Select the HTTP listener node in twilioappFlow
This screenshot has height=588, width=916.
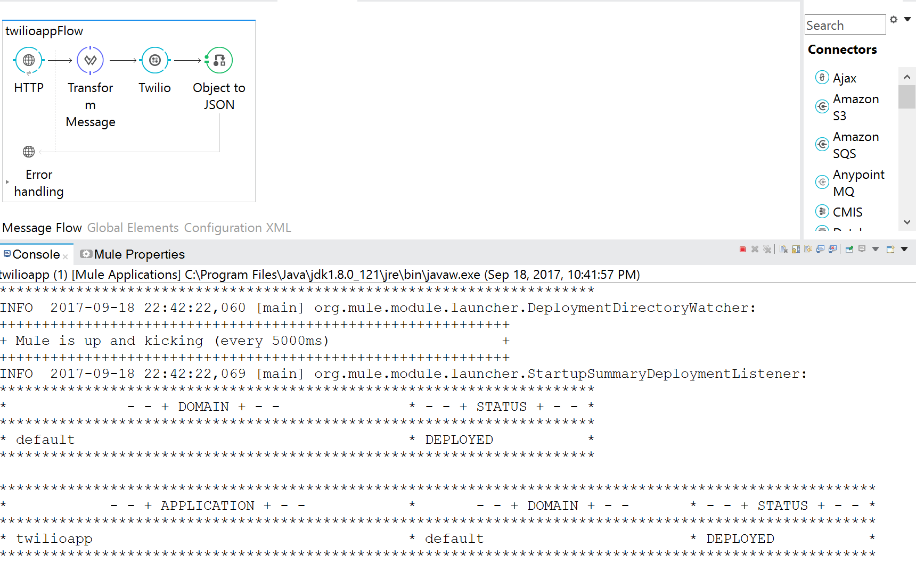[x=29, y=61]
